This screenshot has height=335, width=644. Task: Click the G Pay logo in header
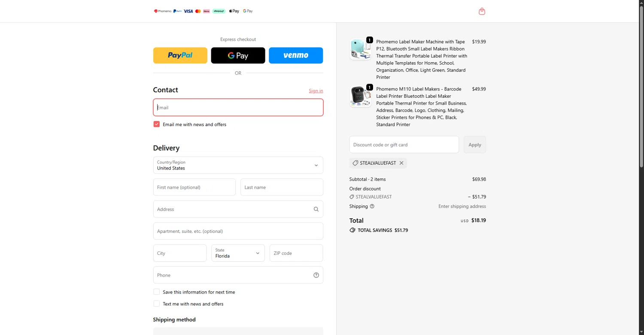click(248, 11)
